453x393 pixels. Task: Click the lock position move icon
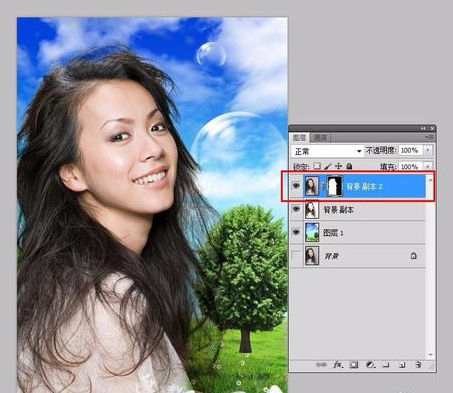(x=338, y=166)
